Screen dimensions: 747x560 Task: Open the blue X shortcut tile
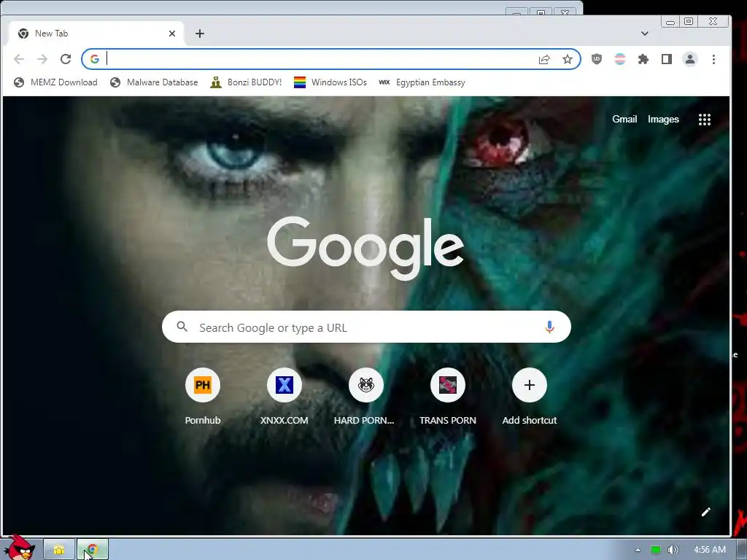285,385
